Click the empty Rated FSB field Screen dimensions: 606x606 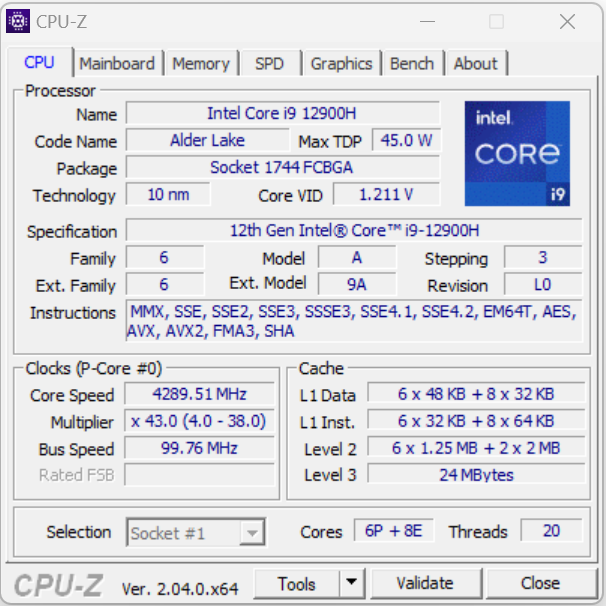point(199,475)
